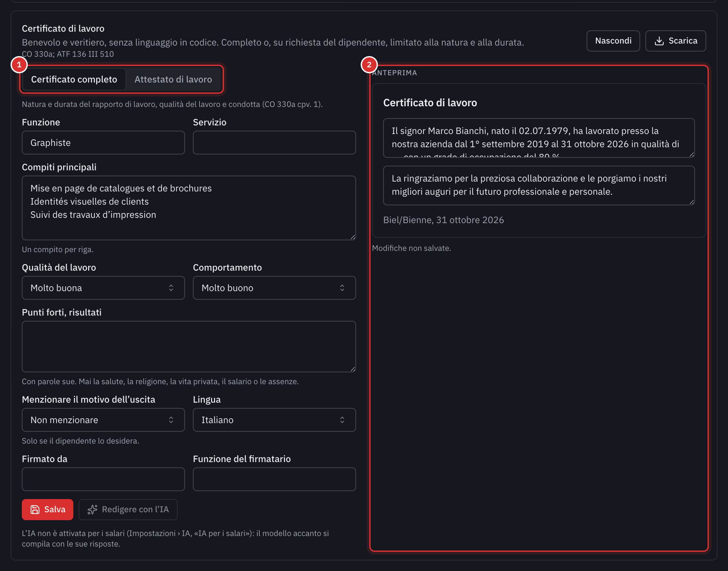The width and height of the screenshot is (728, 571).
Task: Click the preview paragraph starting Il signor Marco Bianchi
Action: [x=539, y=138]
